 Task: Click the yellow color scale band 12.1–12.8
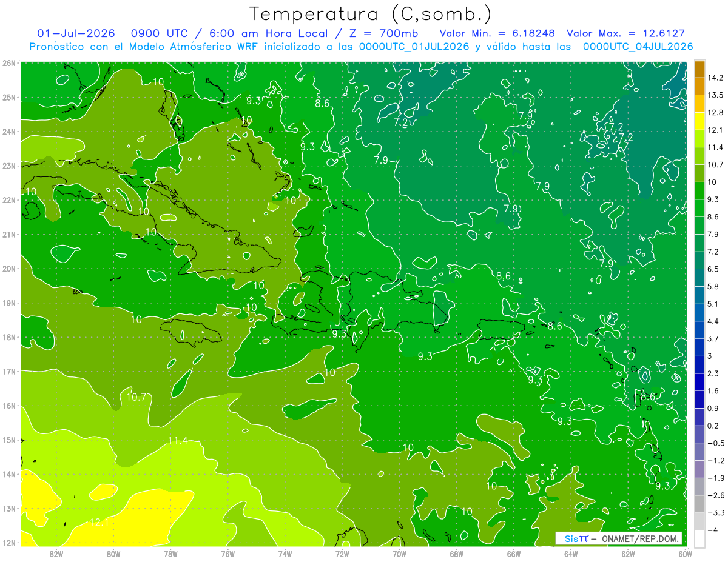pyautogui.click(x=699, y=121)
